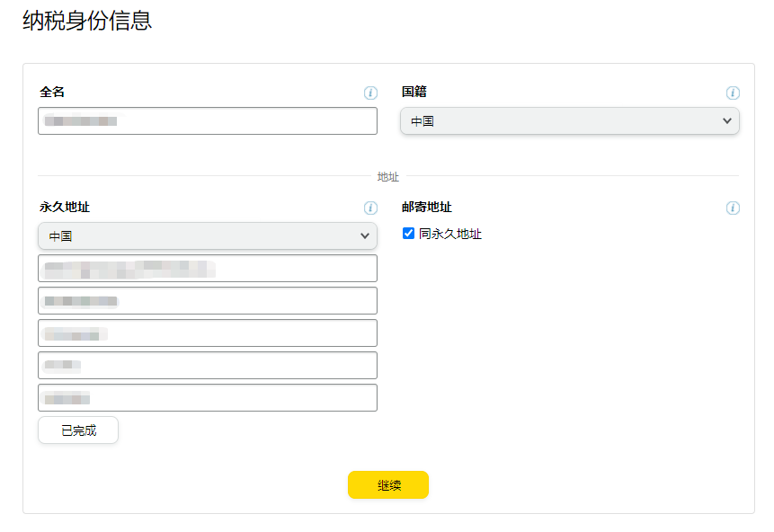Click the first address line input
The height and width of the screenshot is (532, 774).
[208, 268]
